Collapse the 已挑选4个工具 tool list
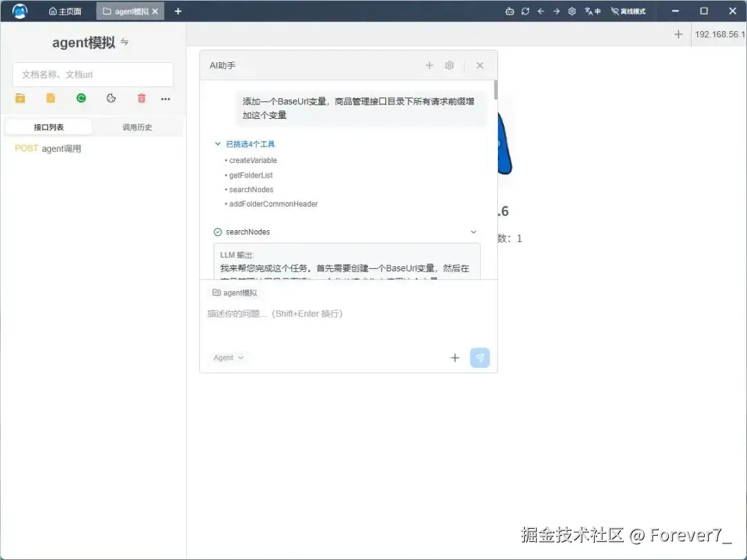747x560 pixels. [x=218, y=144]
